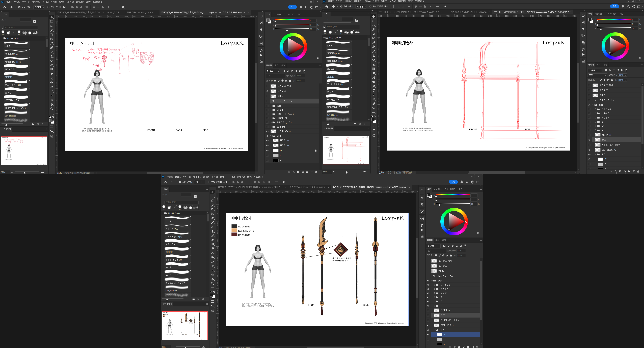644x348 pixels.
Task: Expand '인파이터 (수정)' group in top-left window
Action: coord(271,122)
